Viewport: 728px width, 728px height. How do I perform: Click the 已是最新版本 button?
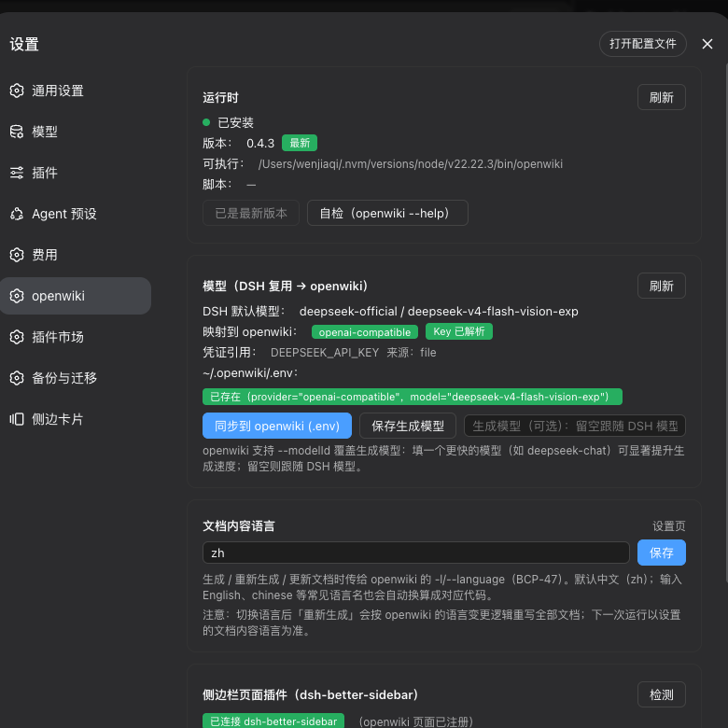pyautogui.click(x=251, y=213)
